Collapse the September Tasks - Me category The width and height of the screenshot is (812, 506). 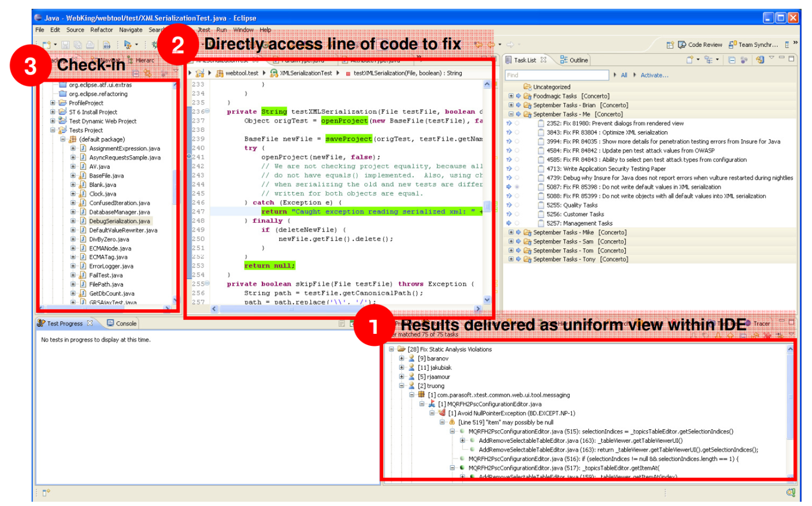coord(511,114)
